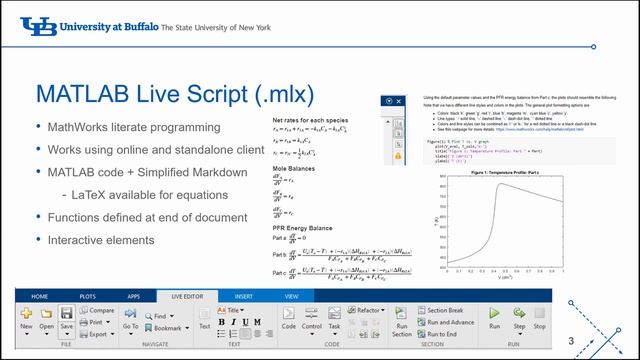Expand the Step dropdown arrow
Image resolution: width=640 pixels, height=360 pixels.
(x=520, y=334)
